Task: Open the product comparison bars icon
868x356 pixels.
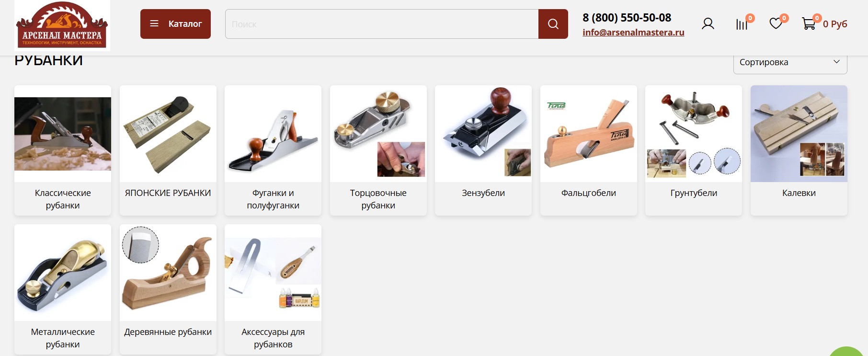Action: [x=742, y=24]
